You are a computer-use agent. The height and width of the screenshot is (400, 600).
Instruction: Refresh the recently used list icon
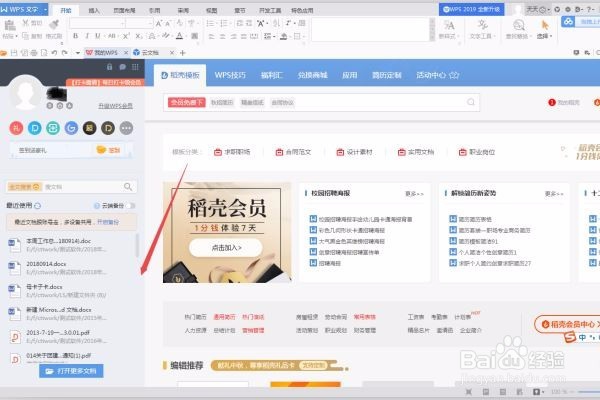tap(38, 206)
